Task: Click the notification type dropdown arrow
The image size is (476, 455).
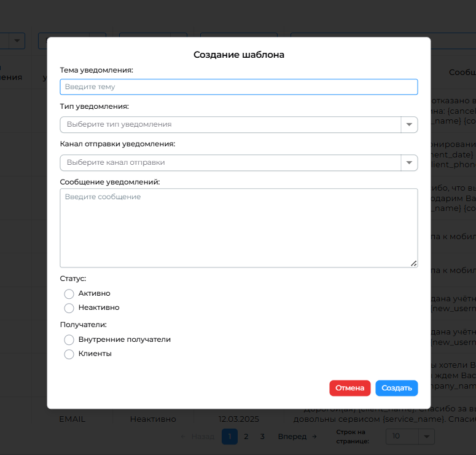Action: pyautogui.click(x=409, y=124)
